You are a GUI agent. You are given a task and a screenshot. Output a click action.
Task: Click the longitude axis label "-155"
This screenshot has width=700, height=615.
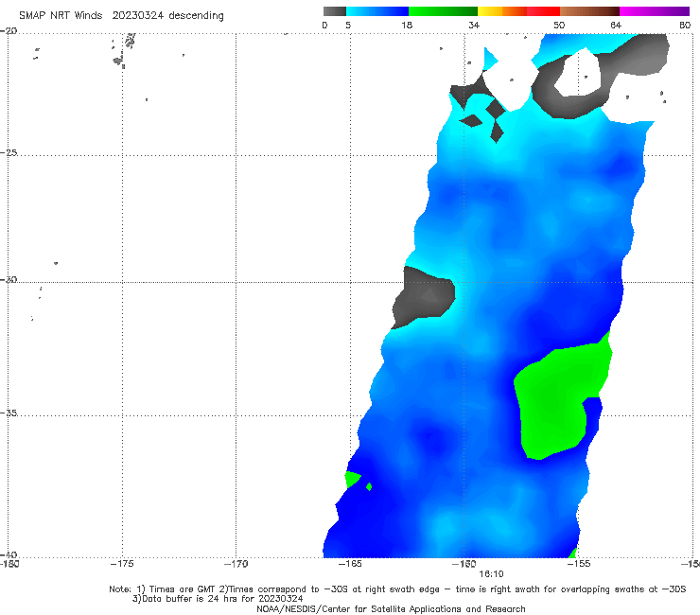pyautogui.click(x=579, y=564)
